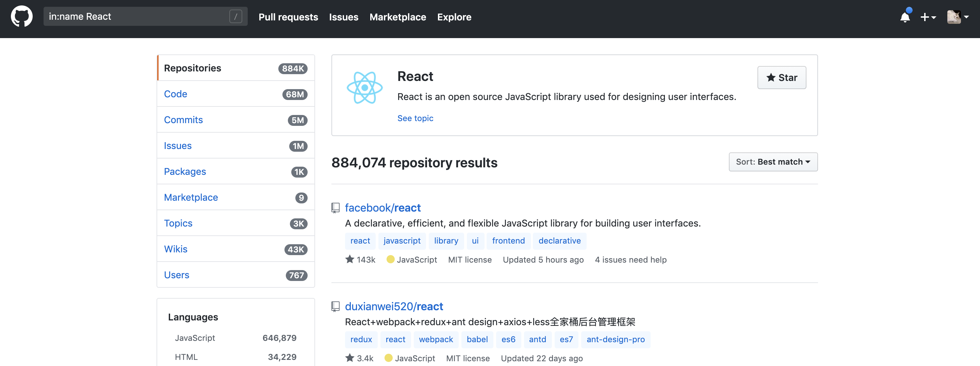This screenshot has height=366, width=980.
Task: Open the Sort: Best match dropdown
Action: click(x=773, y=162)
